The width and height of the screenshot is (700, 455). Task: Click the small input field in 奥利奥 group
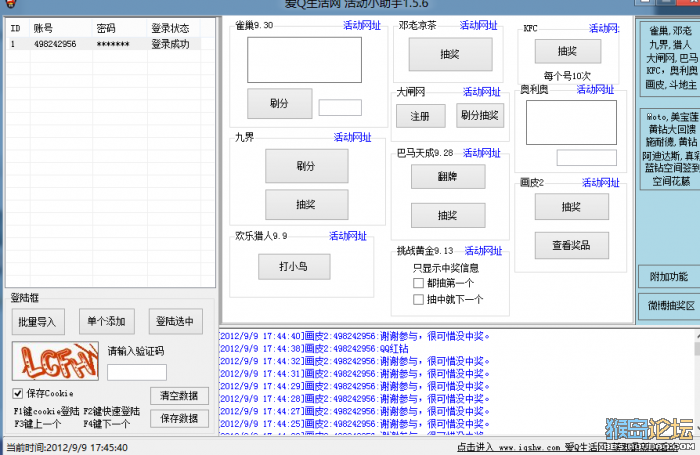coord(587,158)
